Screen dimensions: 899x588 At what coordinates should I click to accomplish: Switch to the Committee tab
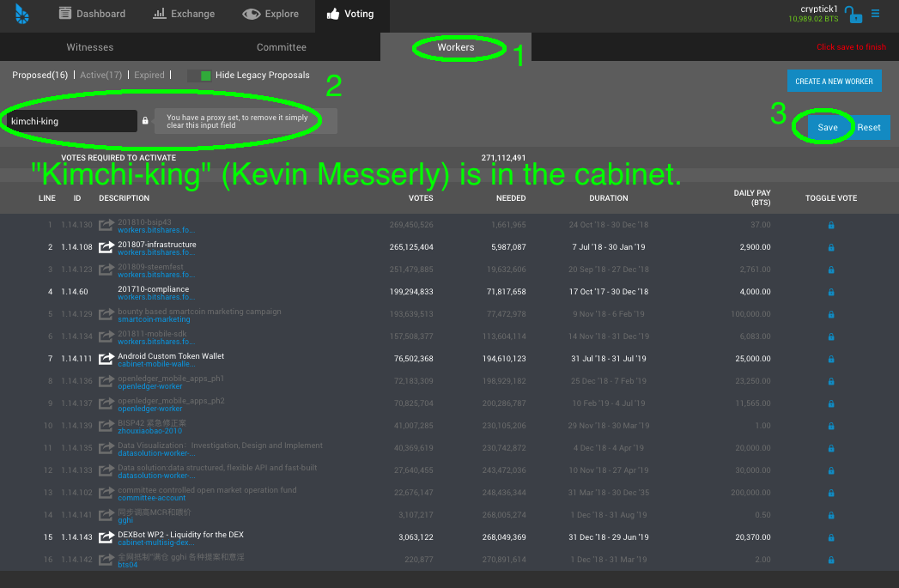coord(281,47)
